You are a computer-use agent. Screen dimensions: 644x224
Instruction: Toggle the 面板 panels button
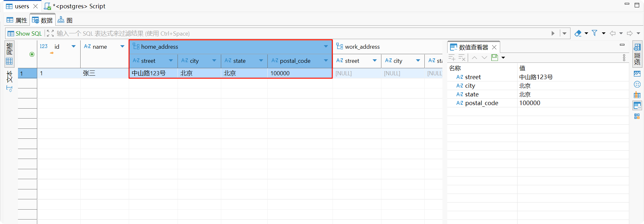click(637, 54)
